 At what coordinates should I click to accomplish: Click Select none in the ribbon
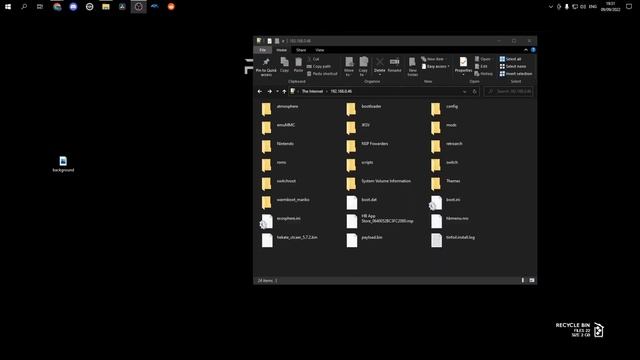(x=513, y=67)
